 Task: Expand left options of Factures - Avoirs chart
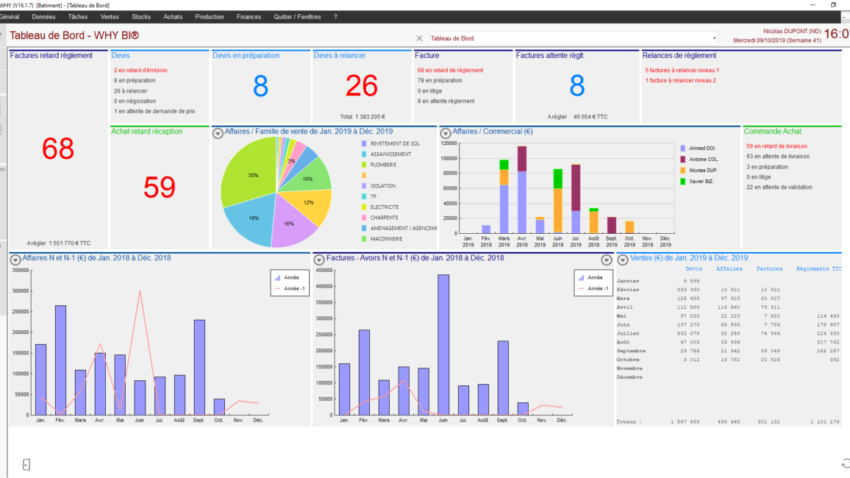pyautogui.click(x=319, y=260)
